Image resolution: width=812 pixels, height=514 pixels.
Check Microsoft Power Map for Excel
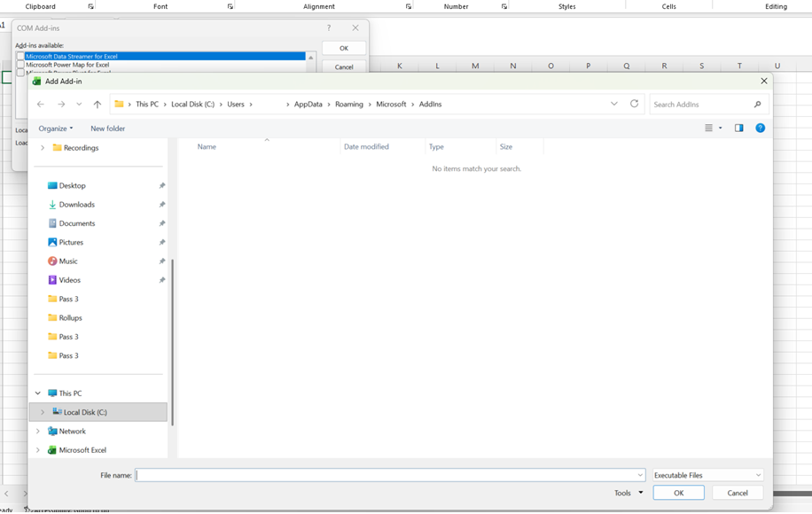20,65
